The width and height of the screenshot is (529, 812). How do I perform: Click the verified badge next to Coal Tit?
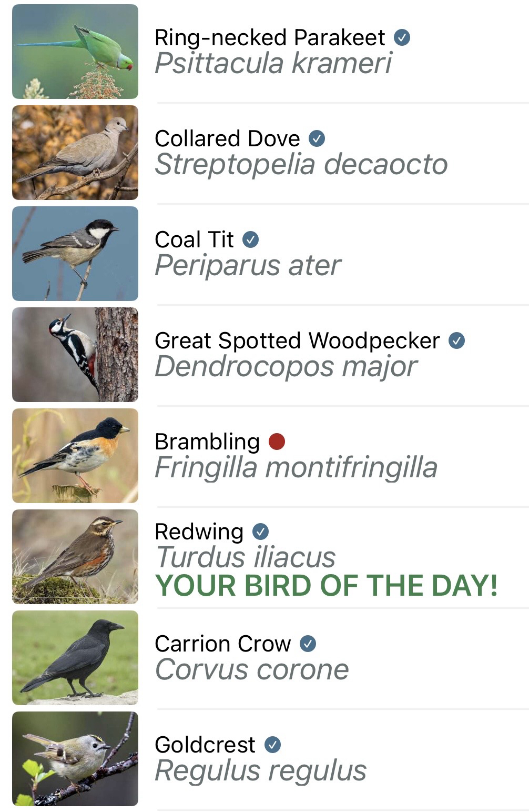[x=250, y=239]
